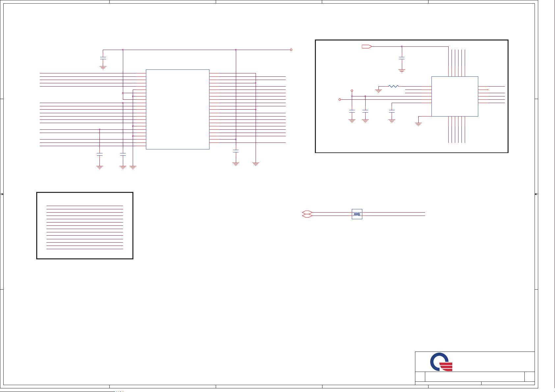Select the large tall component body on the left

tap(178, 109)
